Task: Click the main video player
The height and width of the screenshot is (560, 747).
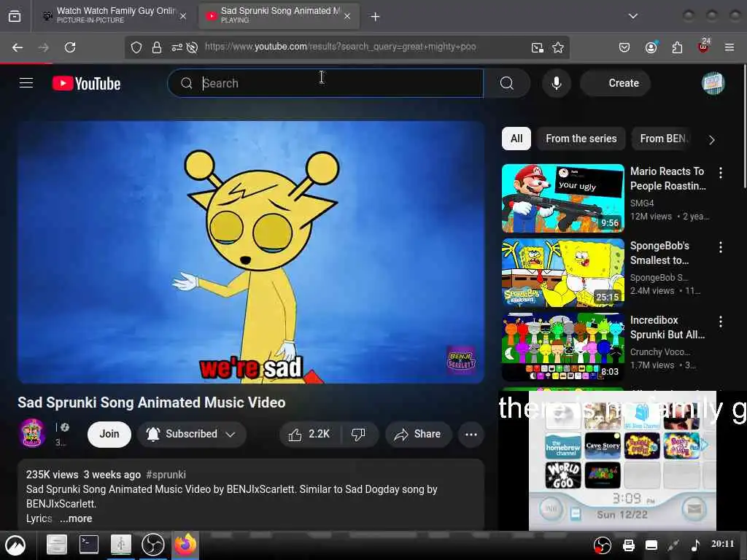Action: pos(251,252)
